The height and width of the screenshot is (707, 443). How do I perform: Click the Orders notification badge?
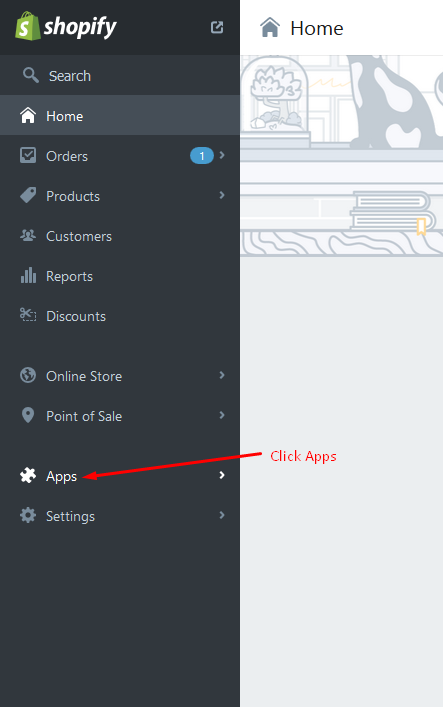[x=202, y=156]
